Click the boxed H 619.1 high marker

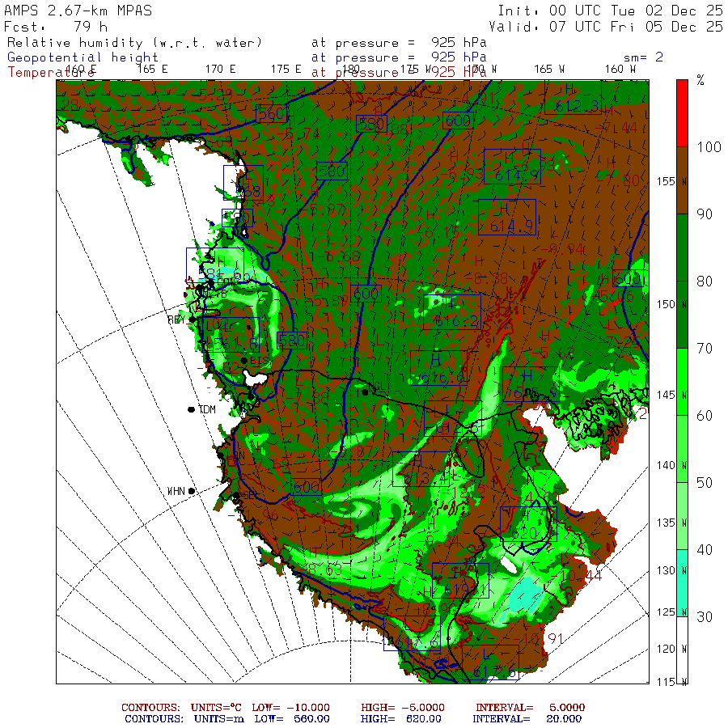coord(460,580)
